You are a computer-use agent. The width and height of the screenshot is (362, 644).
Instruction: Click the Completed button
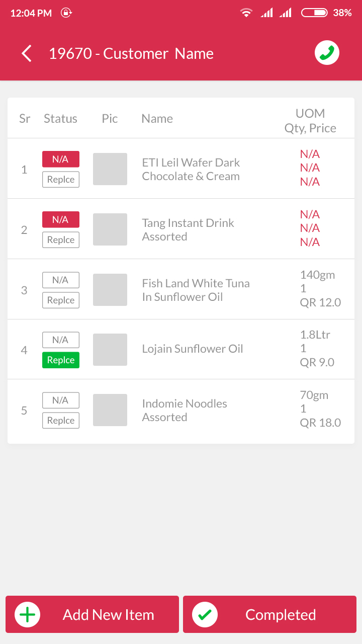pyautogui.click(x=269, y=614)
